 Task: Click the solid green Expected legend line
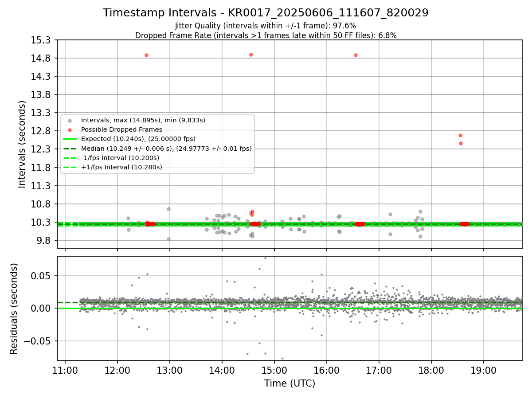pos(70,139)
